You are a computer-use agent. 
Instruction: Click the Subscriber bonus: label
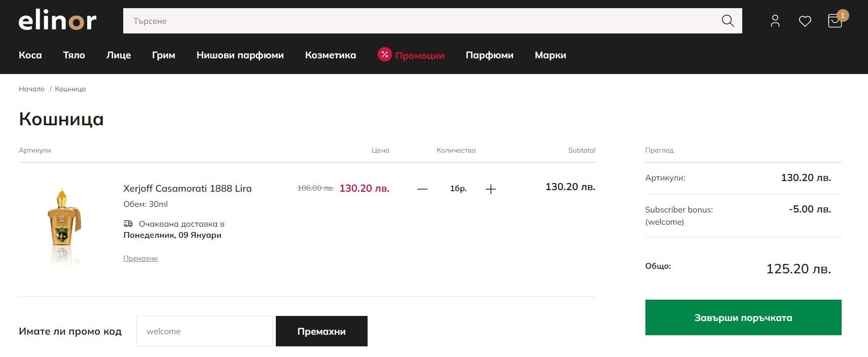pos(679,209)
